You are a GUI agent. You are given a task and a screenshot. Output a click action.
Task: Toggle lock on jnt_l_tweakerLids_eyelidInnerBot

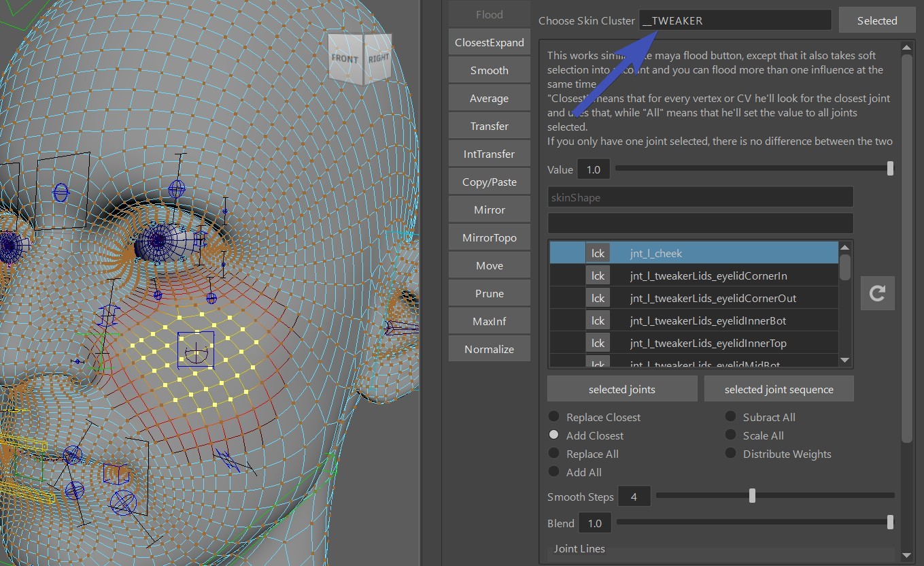pyautogui.click(x=598, y=320)
